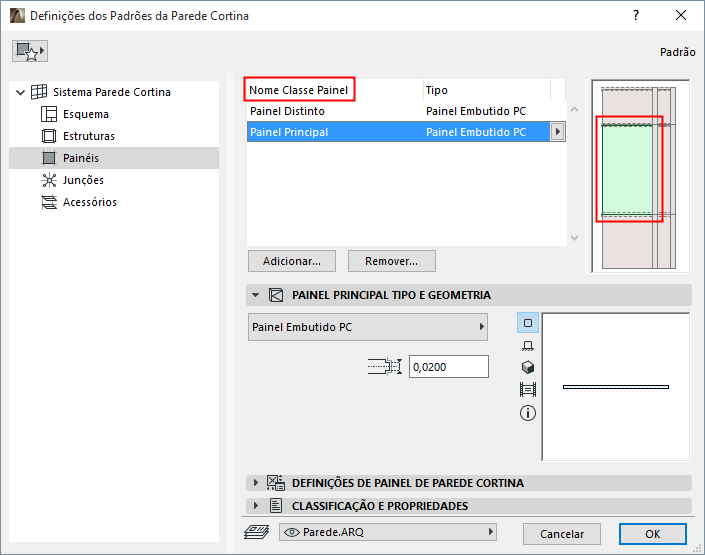705x555 pixels.
Task: Go to the Acessórios page
Action: point(89,202)
